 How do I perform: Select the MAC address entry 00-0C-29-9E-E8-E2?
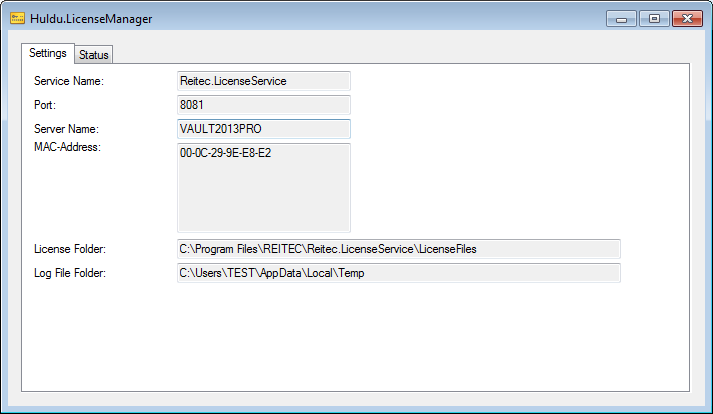point(226,154)
